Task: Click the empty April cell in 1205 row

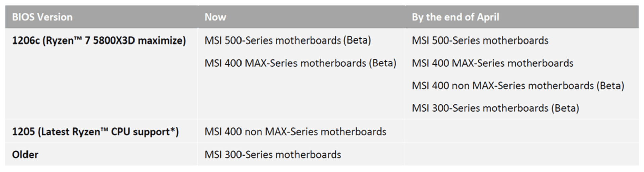Action: click(522, 132)
